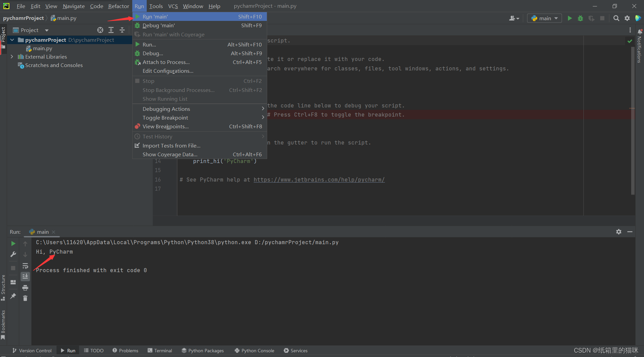Rerun main using the Run panel's green arrow
The width and height of the screenshot is (644, 357).
13,244
